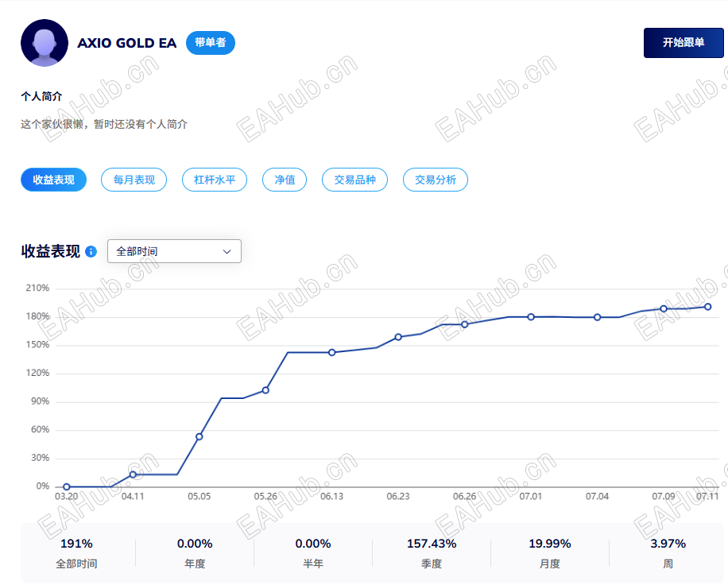This screenshot has width=728, height=585.
Task: Click the 157.43% 季度 return value
Action: [432, 543]
